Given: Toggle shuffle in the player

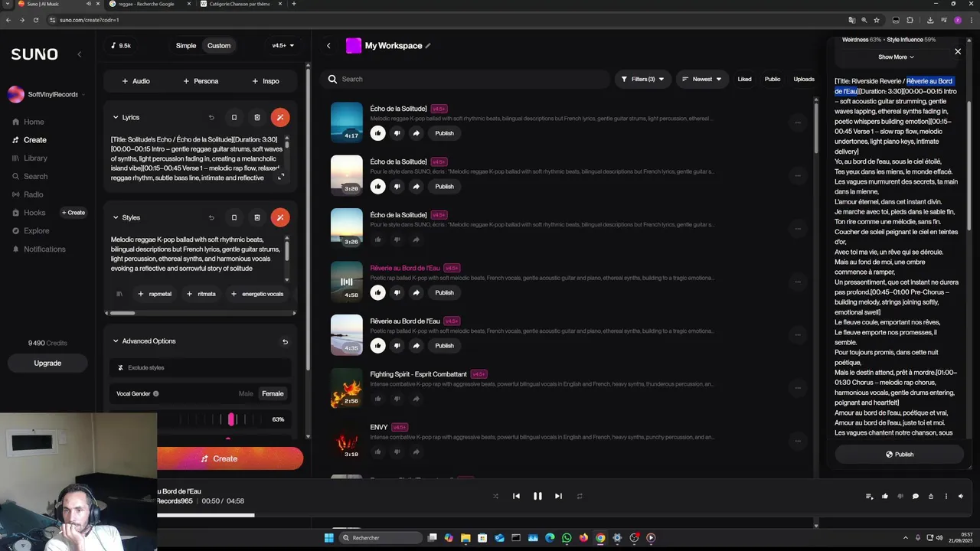Looking at the screenshot, I should (495, 496).
